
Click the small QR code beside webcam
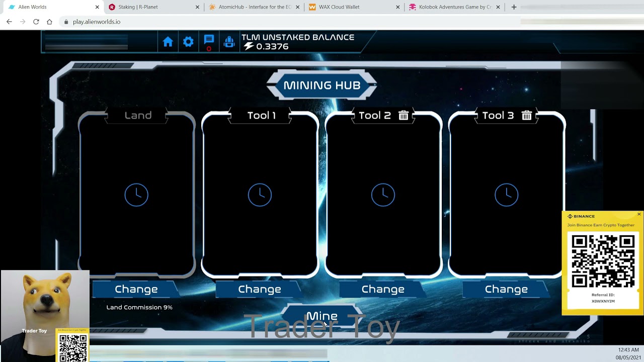click(x=73, y=347)
